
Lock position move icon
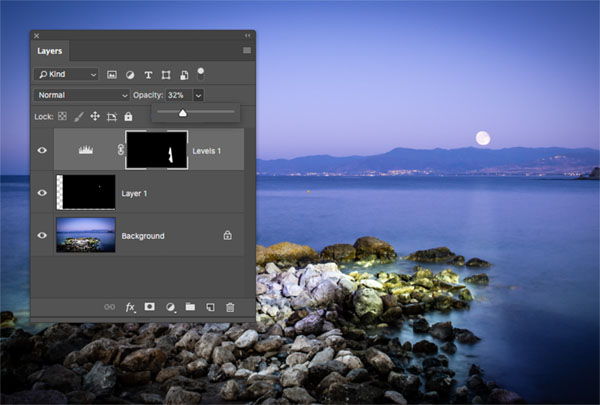(95, 116)
